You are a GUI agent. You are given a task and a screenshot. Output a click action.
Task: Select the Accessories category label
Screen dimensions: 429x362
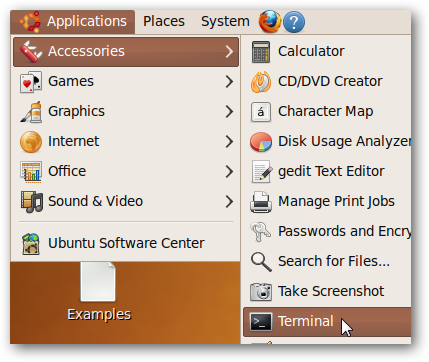(86, 51)
